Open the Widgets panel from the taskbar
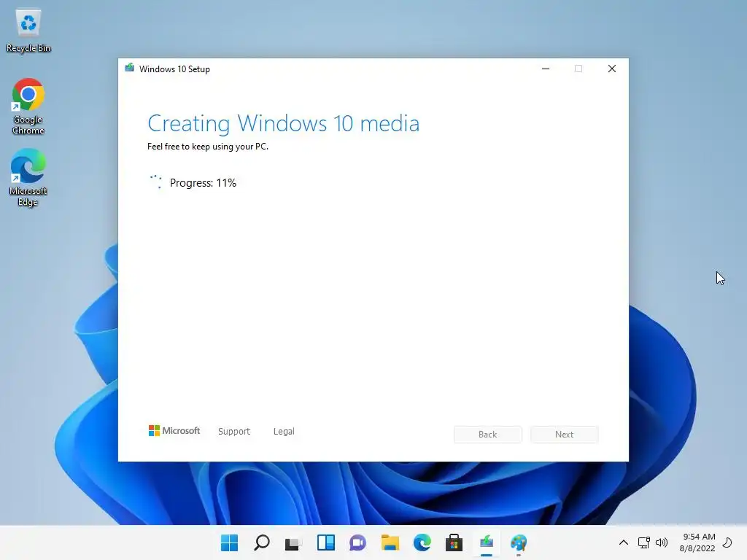747x560 pixels. coord(326,542)
